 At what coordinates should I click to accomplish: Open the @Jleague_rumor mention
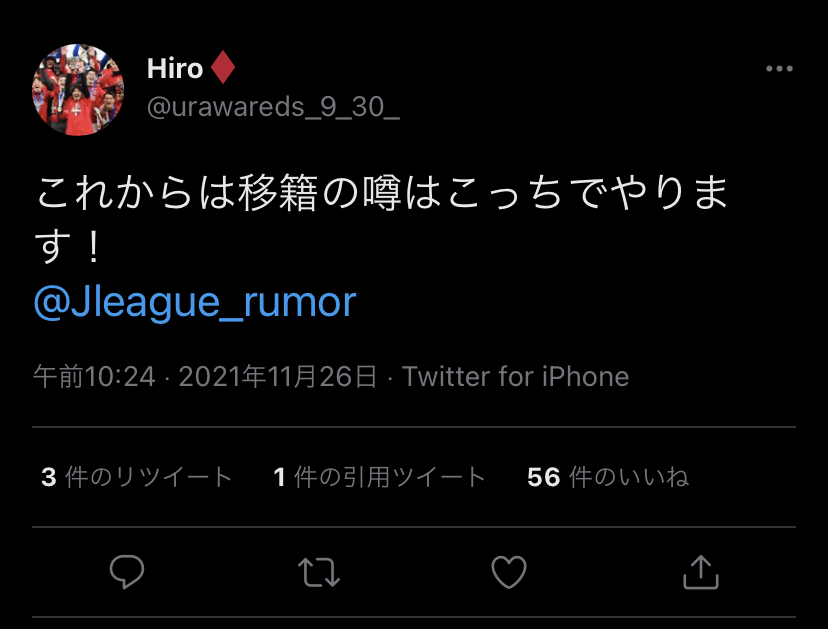pos(195,302)
